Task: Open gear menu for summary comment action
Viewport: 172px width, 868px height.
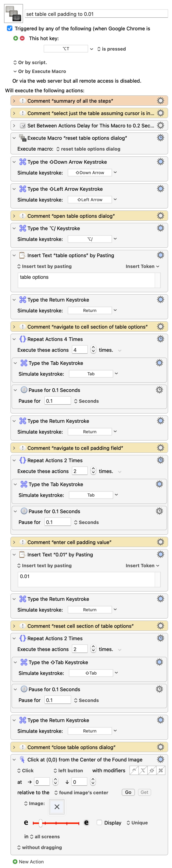Action: (161, 101)
